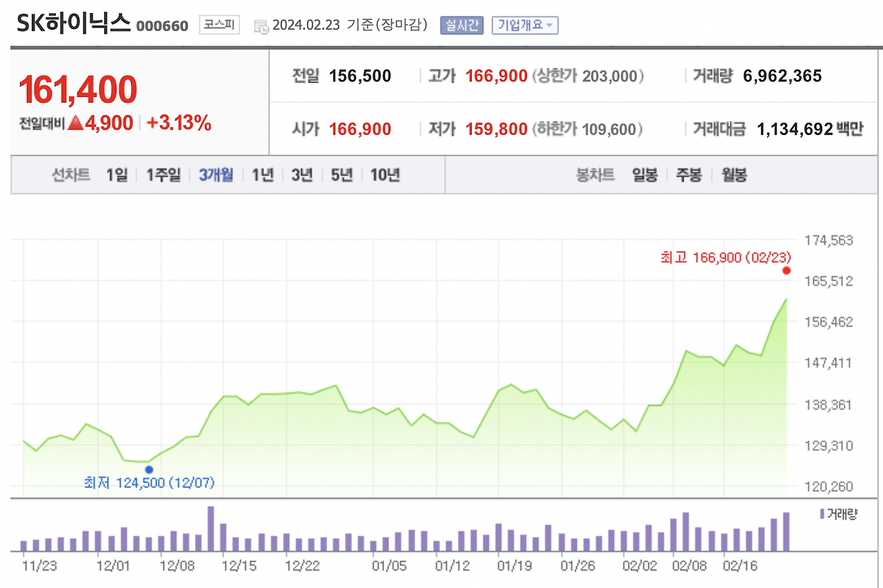The image size is (883, 588).
Task: Click the 시가 value 166,900
Action: 360,129
